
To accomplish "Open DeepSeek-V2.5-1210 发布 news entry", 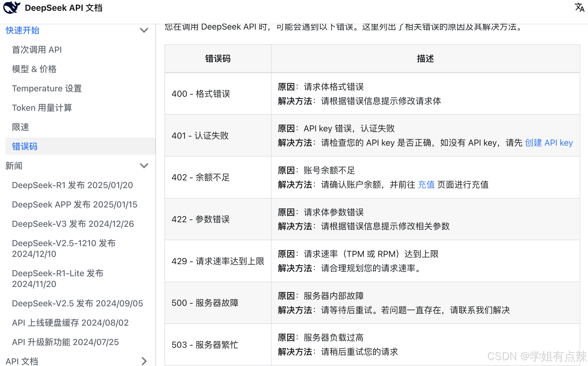I will coord(64,249).
